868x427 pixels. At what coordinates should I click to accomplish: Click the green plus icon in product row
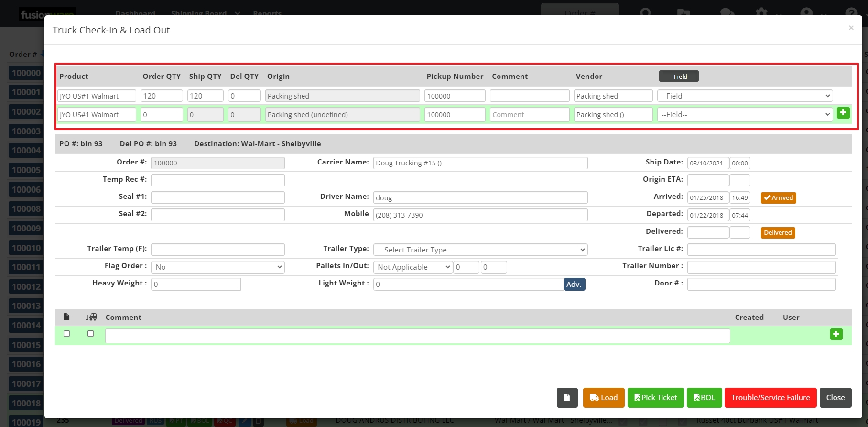tap(843, 113)
